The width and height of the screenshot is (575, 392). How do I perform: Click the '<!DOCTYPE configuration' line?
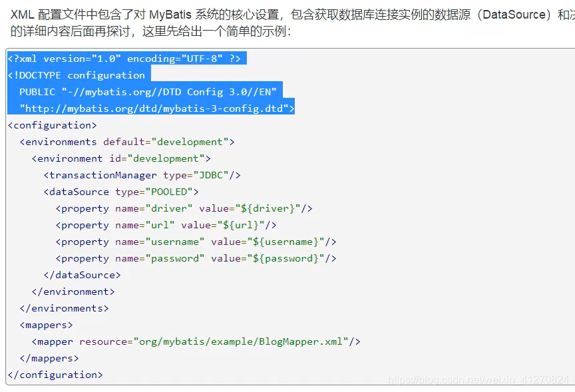[77, 75]
